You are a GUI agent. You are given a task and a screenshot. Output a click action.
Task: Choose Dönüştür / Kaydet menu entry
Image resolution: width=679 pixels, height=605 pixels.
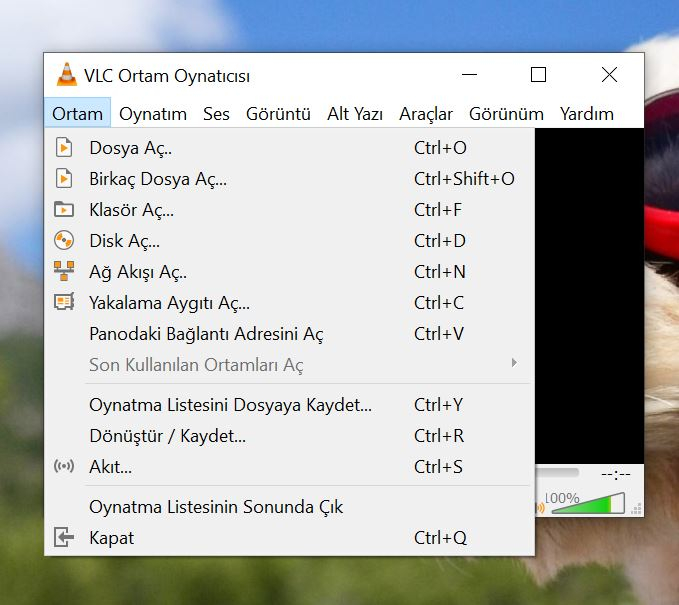point(167,436)
